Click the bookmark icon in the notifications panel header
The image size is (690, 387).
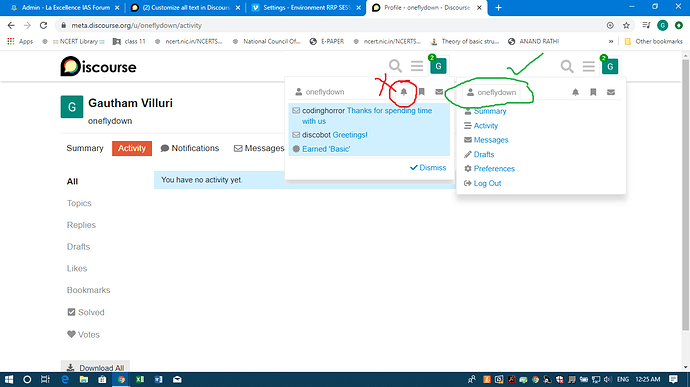(x=422, y=92)
